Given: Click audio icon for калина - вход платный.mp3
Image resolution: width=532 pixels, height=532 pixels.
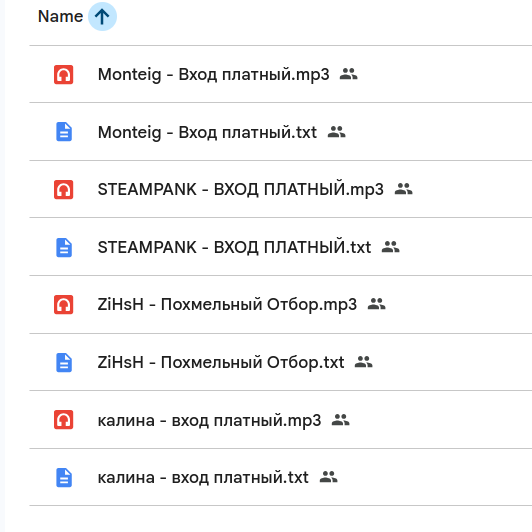Looking at the screenshot, I should coord(63,420).
